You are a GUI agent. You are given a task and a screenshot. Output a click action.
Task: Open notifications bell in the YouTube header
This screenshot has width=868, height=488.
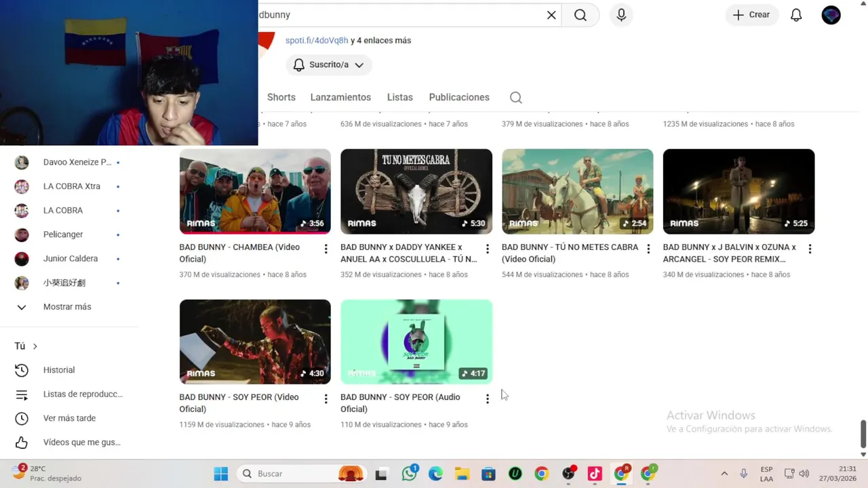pos(796,15)
